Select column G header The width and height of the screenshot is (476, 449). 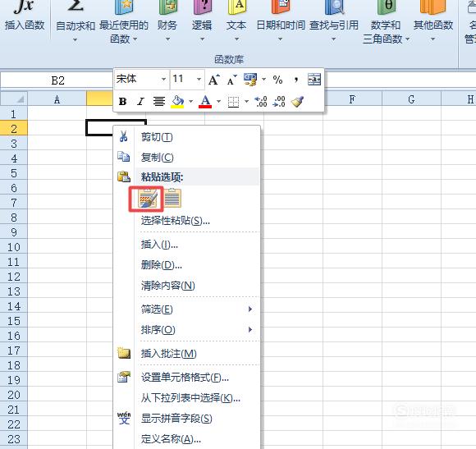coord(411,99)
